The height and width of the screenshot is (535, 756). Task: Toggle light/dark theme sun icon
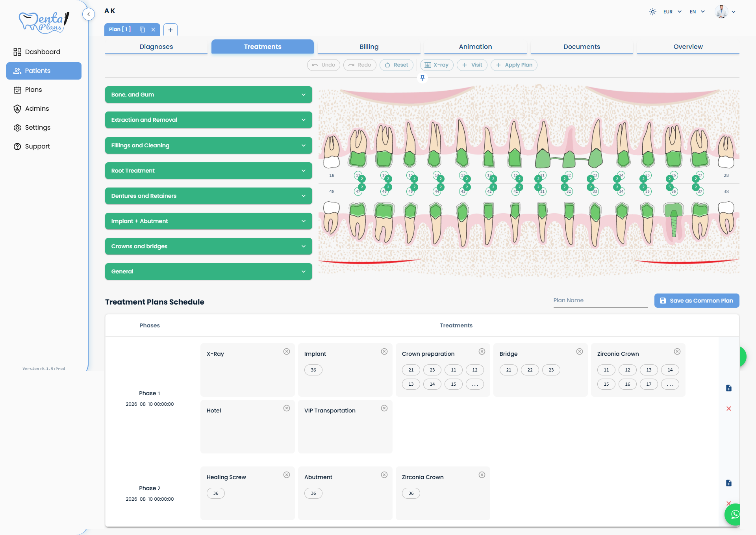tap(652, 12)
